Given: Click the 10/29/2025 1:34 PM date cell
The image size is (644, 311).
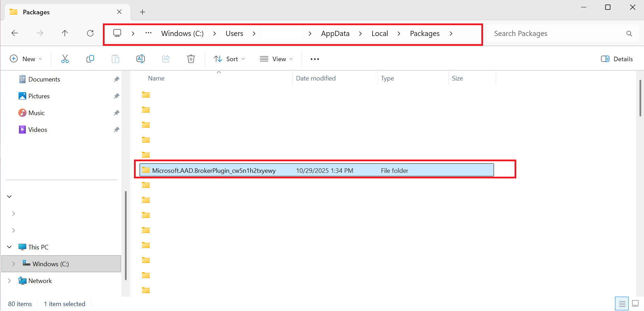Looking at the screenshot, I should [x=325, y=171].
